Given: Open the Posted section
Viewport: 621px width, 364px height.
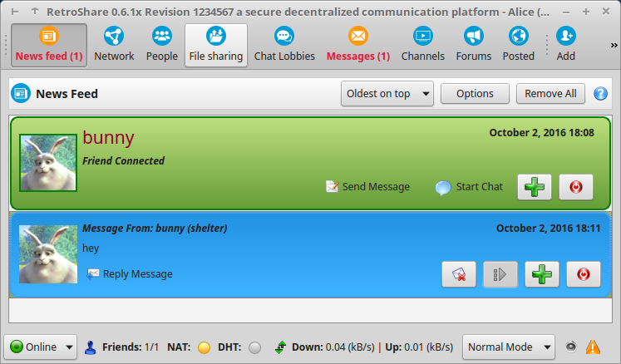Looking at the screenshot, I should point(519,45).
